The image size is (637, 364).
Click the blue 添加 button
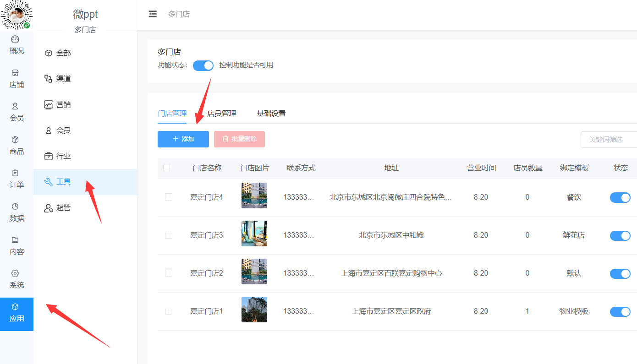(183, 139)
